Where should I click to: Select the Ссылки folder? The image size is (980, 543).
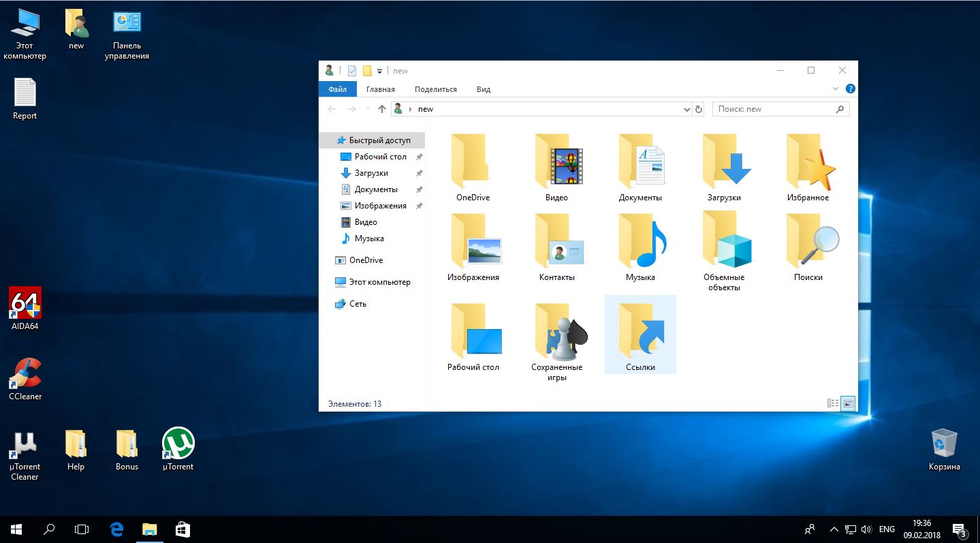[x=640, y=335]
